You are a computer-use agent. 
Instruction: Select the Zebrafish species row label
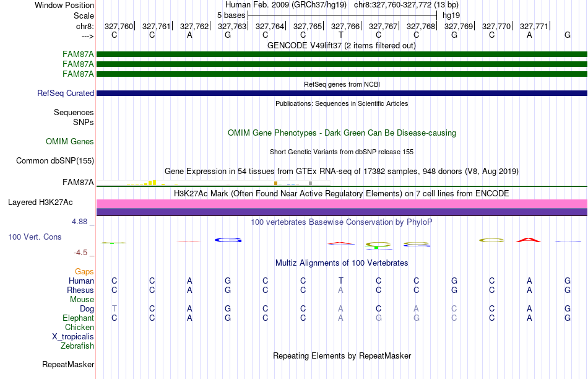click(x=77, y=346)
